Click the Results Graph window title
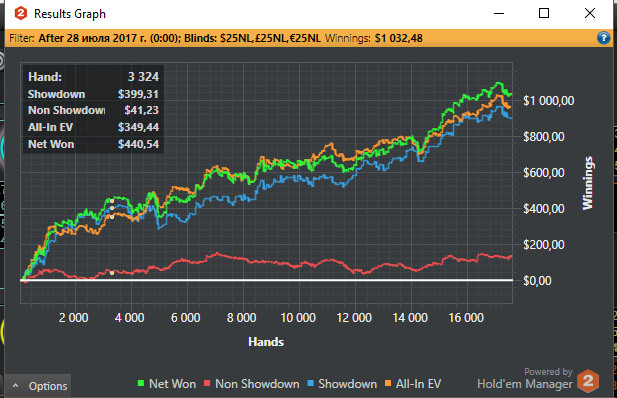This screenshot has height=398, width=617. pos(70,14)
